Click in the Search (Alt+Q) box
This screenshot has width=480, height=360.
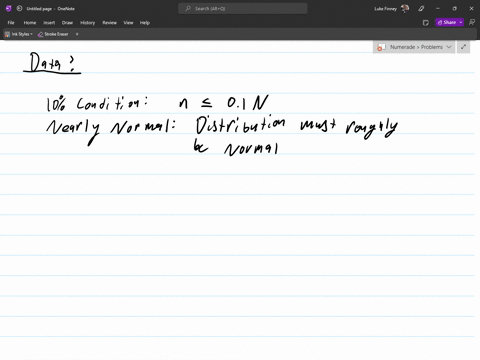pos(243,9)
